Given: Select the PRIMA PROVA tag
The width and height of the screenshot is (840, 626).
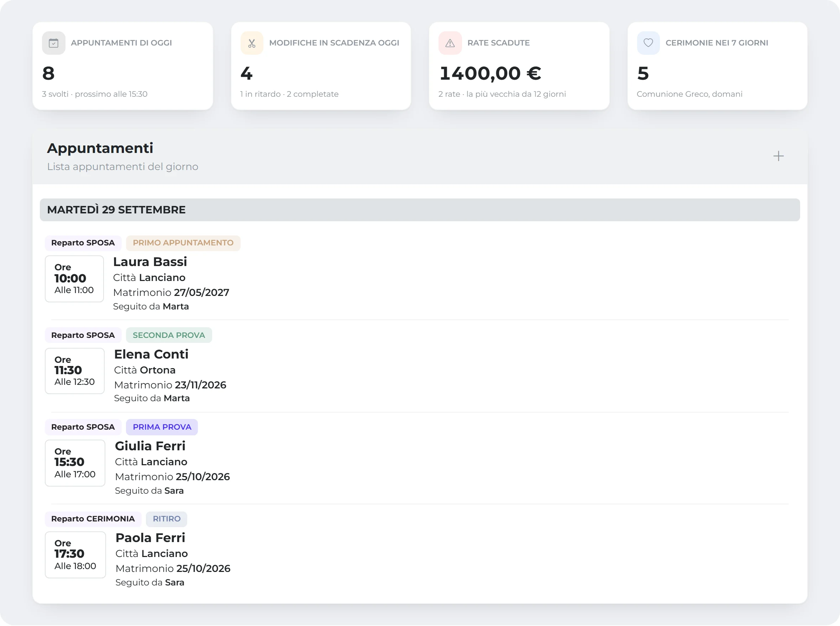Looking at the screenshot, I should click(162, 427).
